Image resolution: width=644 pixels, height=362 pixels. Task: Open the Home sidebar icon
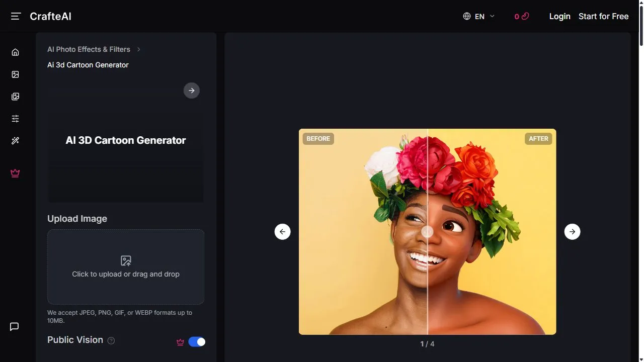(x=15, y=52)
